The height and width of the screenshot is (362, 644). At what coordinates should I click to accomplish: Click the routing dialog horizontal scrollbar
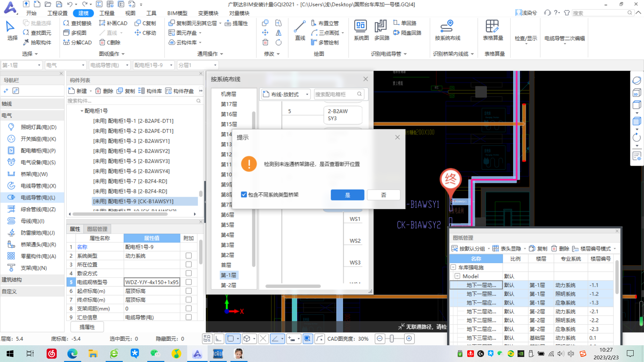pos(293,286)
